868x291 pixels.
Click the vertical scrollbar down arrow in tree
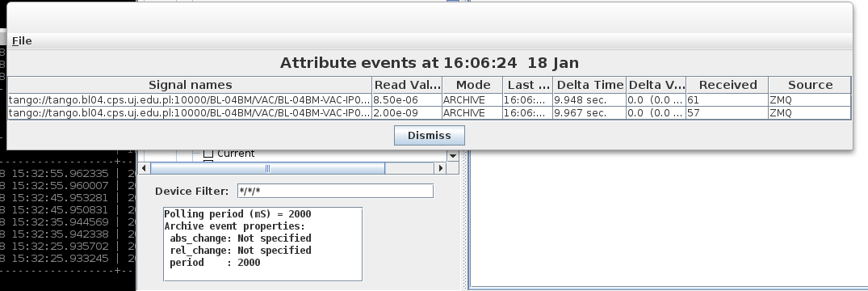(453, 156)
